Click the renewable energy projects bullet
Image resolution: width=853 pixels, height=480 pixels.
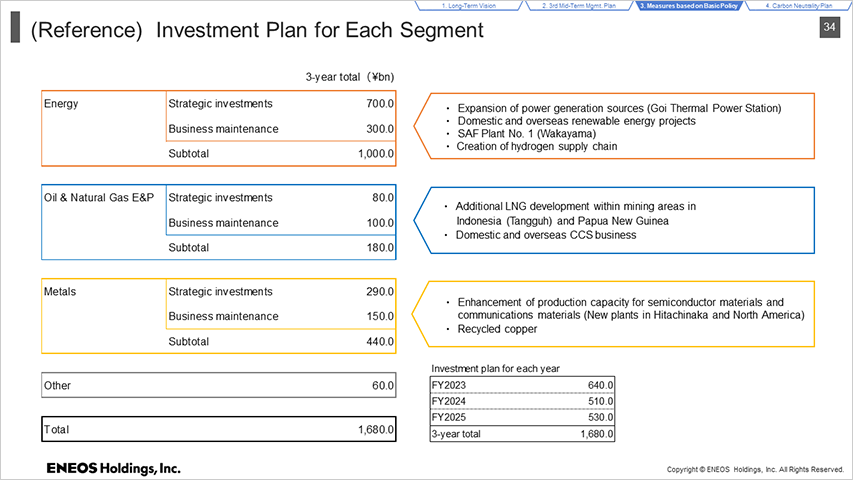click(x=576, y=121)
